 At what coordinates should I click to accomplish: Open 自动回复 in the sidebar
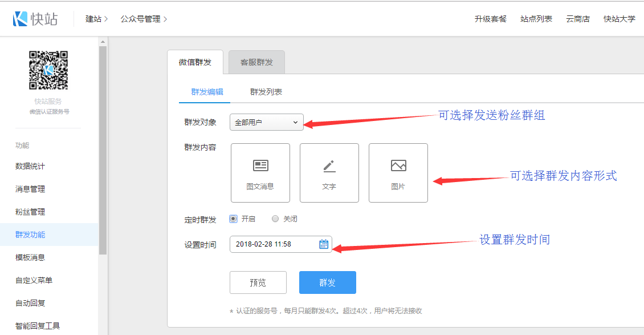30,303
